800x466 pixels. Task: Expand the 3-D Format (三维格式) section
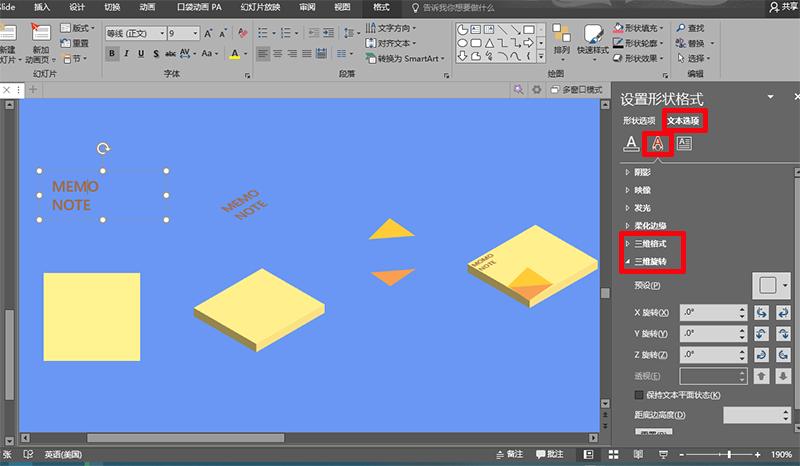(651, 243)
